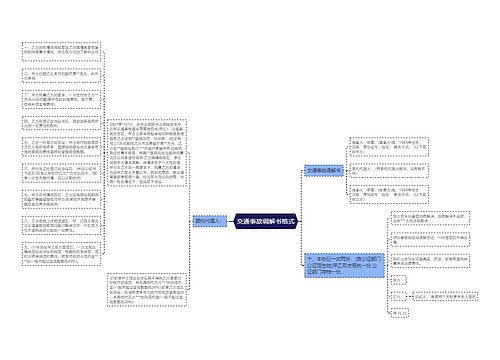Screen dimensions: 500x360
Task: Select the blue 交通事故调解书 branch node
Action: (x=324, y=170)
